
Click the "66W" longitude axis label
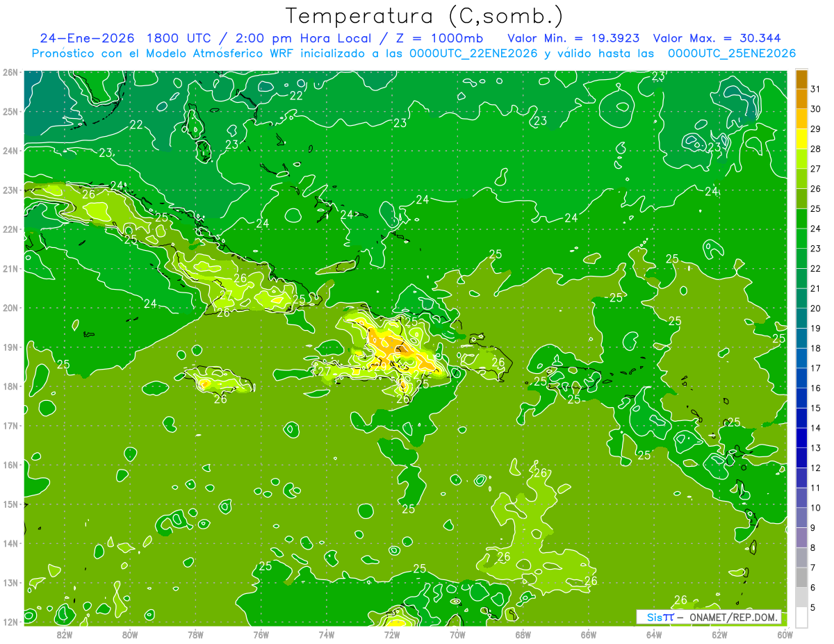coord(589,634)
